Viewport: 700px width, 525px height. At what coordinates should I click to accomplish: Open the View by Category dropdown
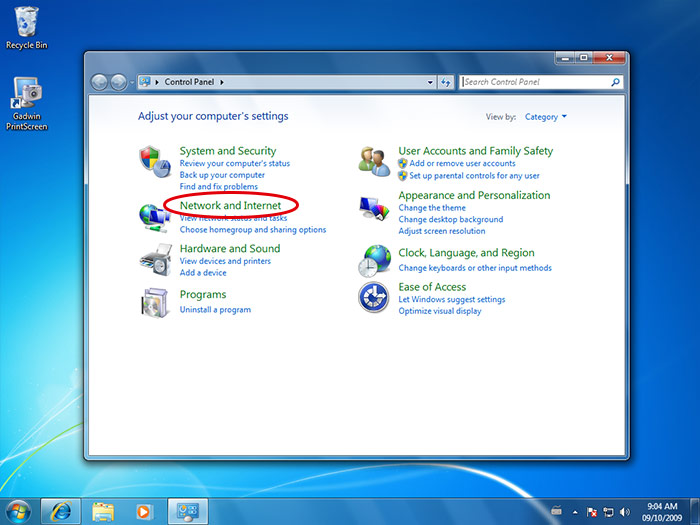tap(546, 117)
